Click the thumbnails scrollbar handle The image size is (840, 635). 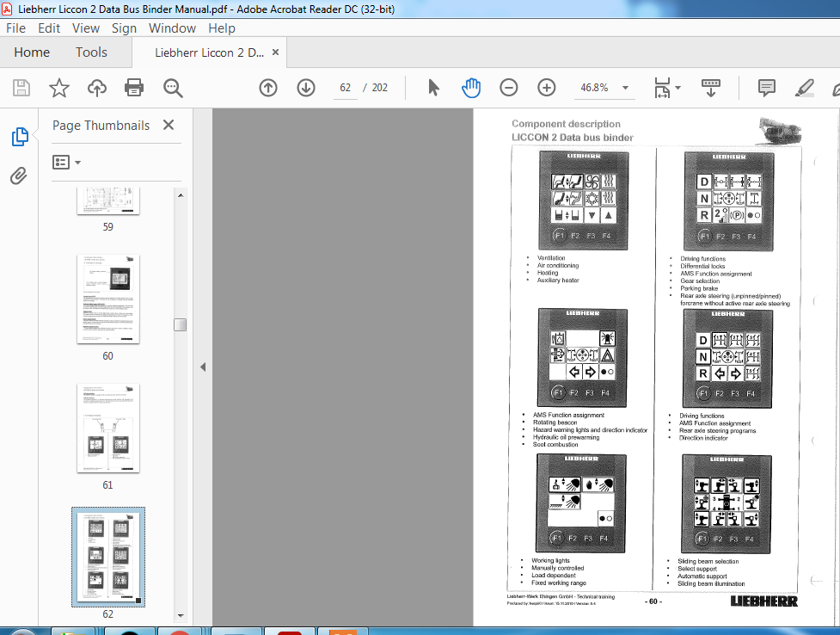180,324
